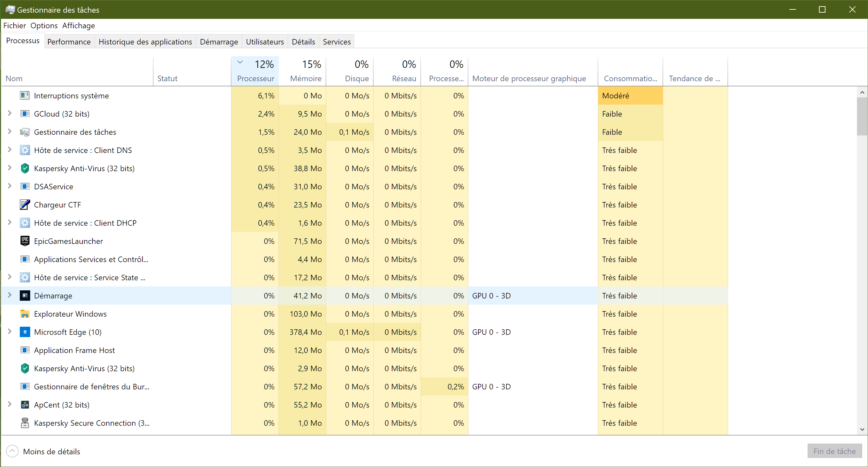Click the Kaspersky Secure Connection icon
The image size is (868, 467).
pyautogui.click(x=25, y=423)
